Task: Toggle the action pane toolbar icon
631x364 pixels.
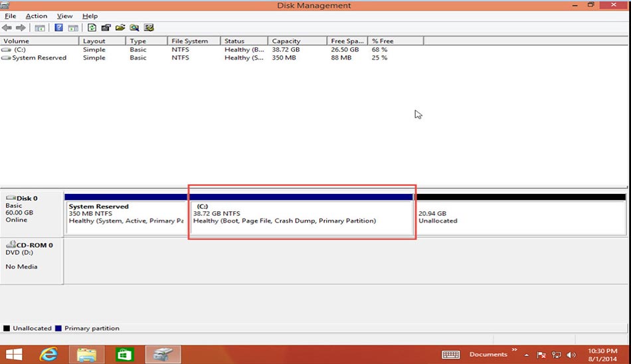Action: click(73, 28)
